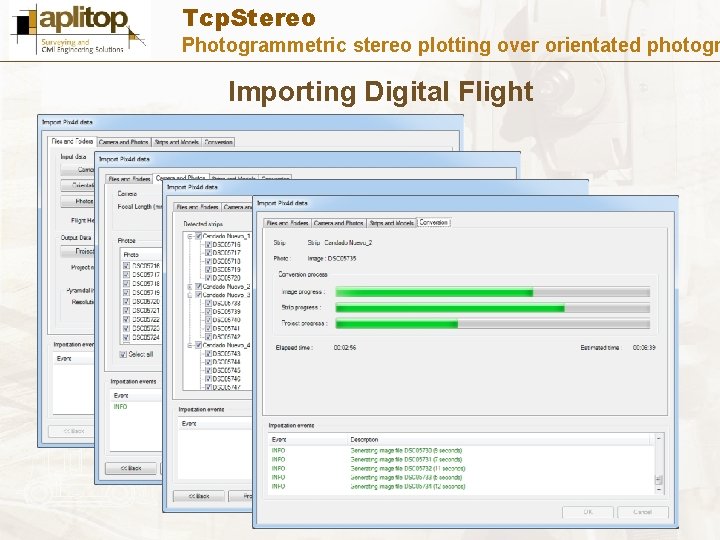720x540 pixels.
Task: Click the Event column header in the front window
Action: pyautogui.click(x=308, y=440)
